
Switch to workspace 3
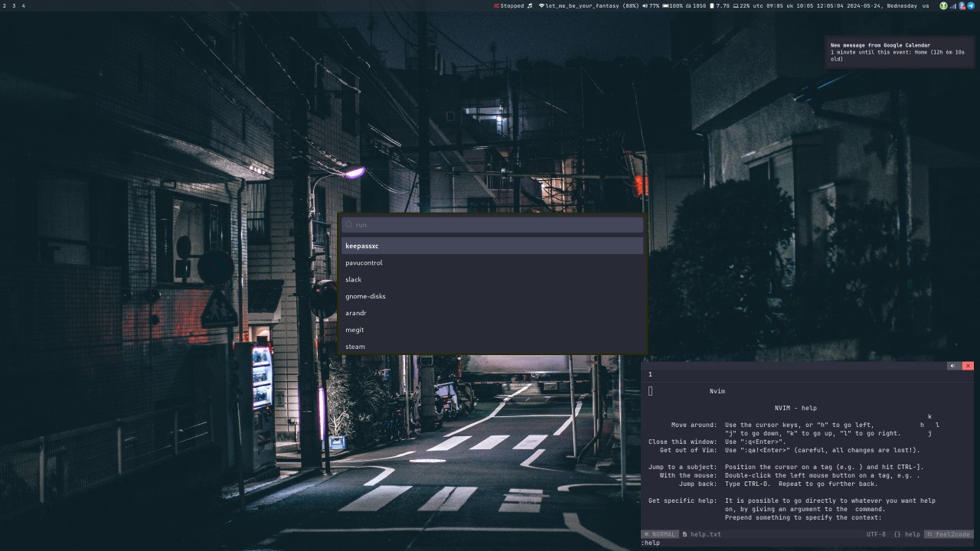(x=14, y=5)
